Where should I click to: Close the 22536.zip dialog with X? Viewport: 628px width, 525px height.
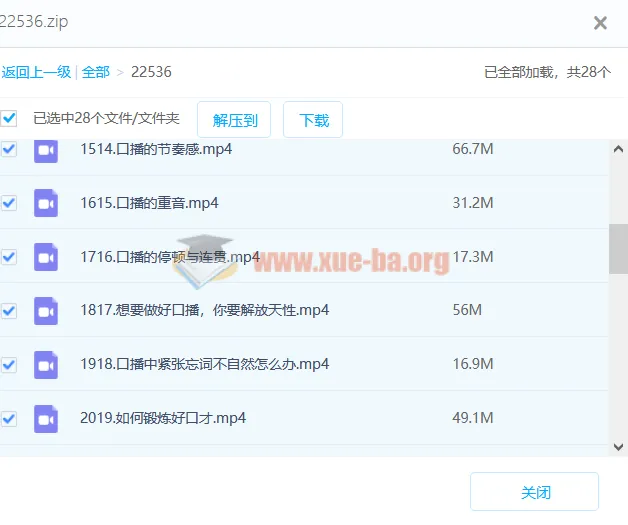600,23
